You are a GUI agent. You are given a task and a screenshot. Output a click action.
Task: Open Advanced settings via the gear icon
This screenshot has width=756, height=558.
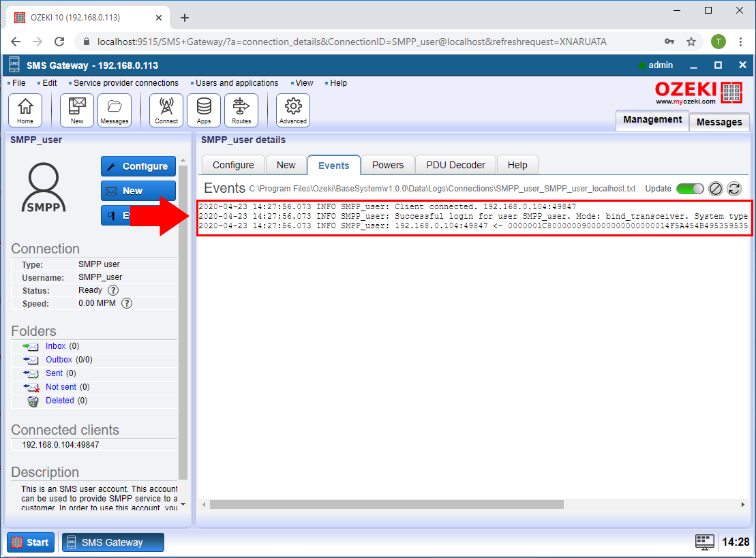(293, 110)
